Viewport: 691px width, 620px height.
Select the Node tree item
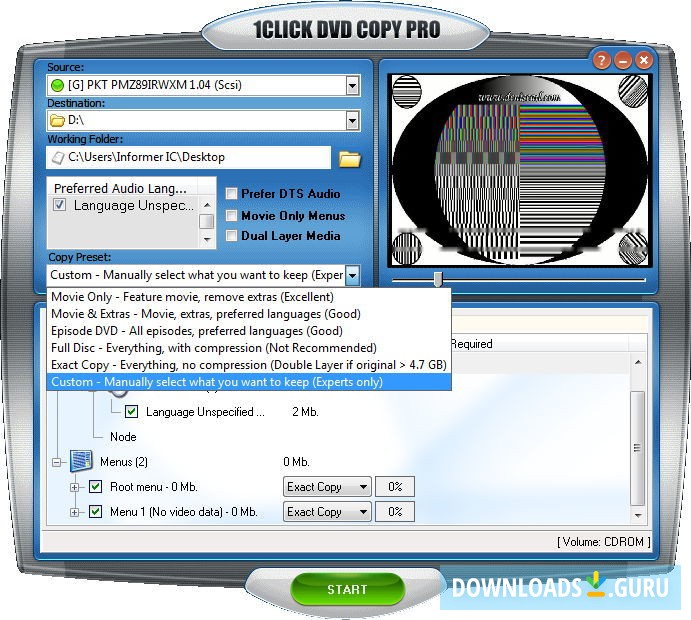[x=123, y=437]
